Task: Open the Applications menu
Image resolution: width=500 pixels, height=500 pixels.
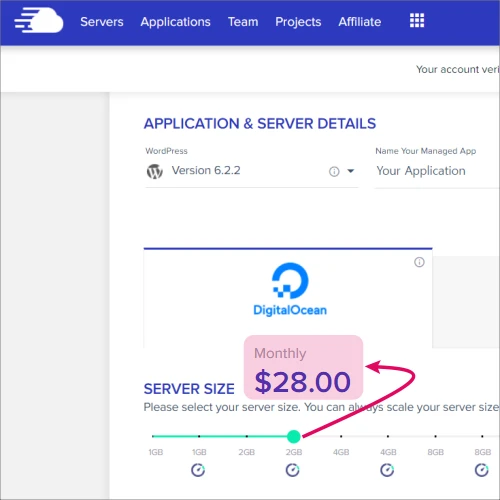Action: [x=175, y=22]
